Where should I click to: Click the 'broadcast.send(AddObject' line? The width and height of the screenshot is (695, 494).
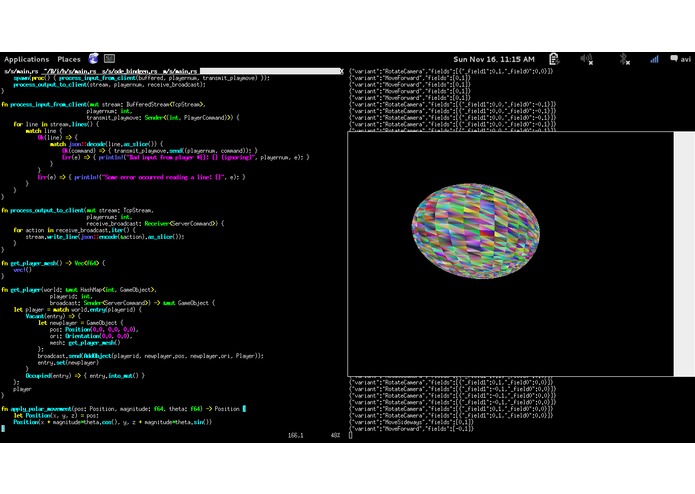click(x=151, y=356)
